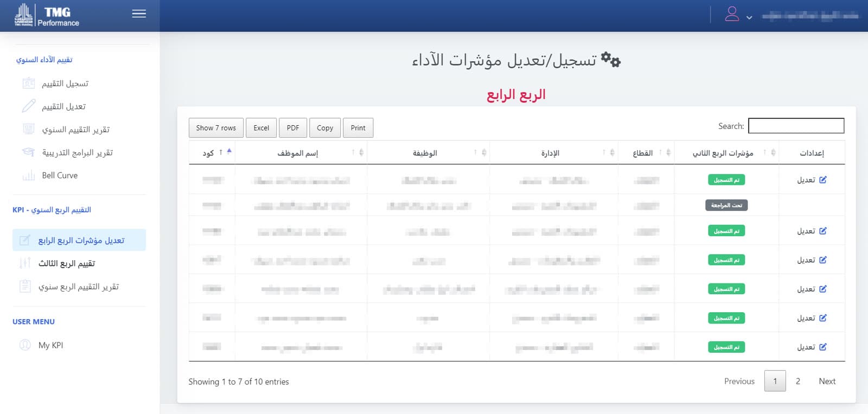Viewport: 868px width, 414px height.
Task: Export table to Excel
Action: pos(261,128)
